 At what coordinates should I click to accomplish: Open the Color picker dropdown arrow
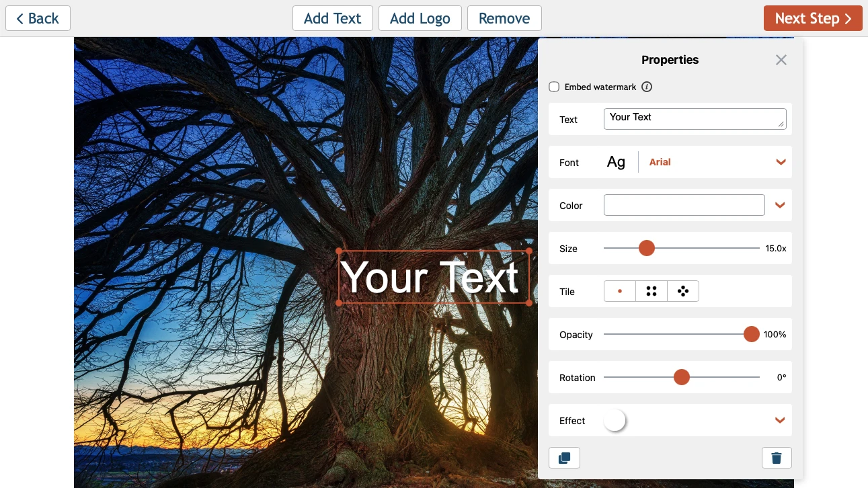coord(780,205)
